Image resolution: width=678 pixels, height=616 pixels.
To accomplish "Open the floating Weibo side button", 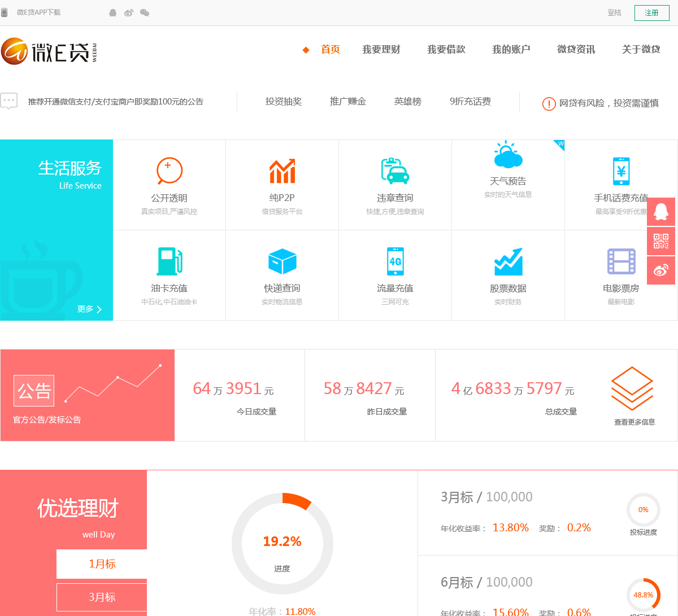I will click(661, 270).
